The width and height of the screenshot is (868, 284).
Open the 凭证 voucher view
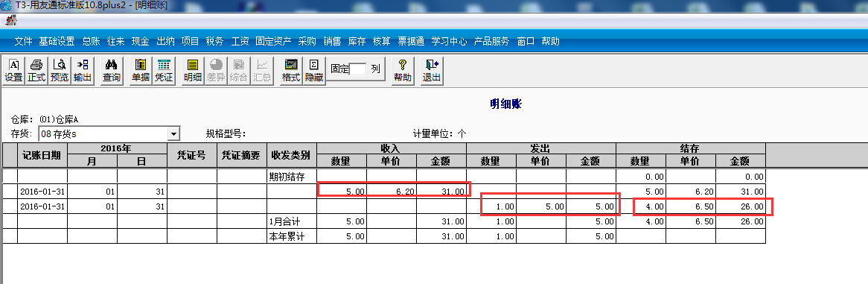pyautogui.click(x=163, y=71)
